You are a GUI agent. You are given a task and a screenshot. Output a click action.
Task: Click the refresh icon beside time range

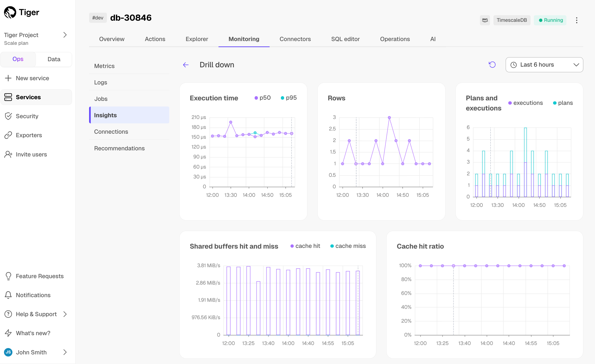492,65
